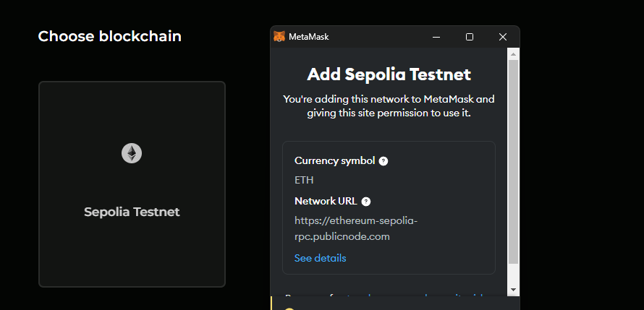This screenshot has height=310, width=644.
Task: Click the MetaMask fox icon in title bar
Action: tap(279, 36)
